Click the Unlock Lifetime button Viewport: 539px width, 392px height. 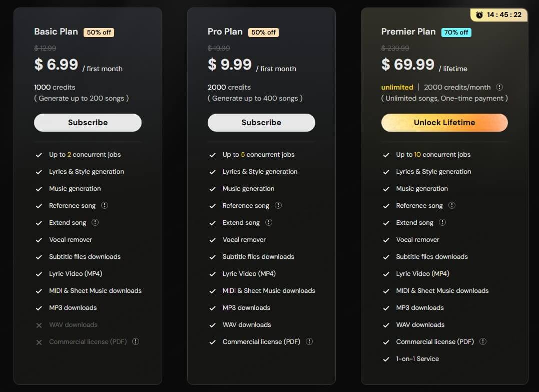click(x=444, y=122)
